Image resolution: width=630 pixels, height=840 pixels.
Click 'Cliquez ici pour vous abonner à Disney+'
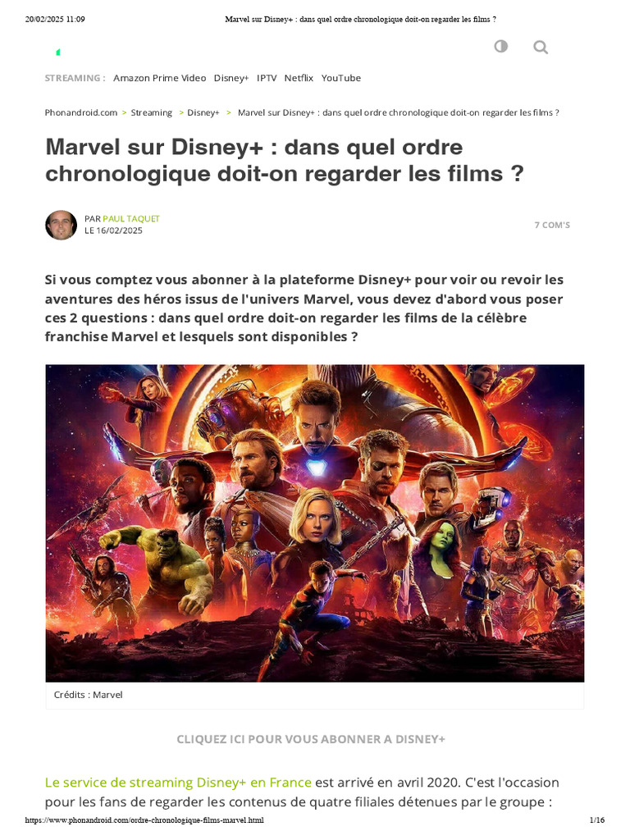pyautogui.click(x=311, y=739)
